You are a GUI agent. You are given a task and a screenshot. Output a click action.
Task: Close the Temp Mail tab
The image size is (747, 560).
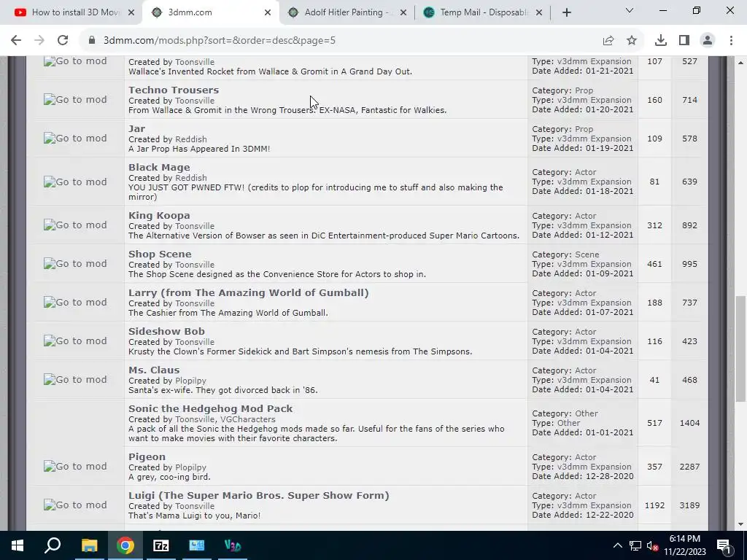pyautogui.click(x=539, y=13)
